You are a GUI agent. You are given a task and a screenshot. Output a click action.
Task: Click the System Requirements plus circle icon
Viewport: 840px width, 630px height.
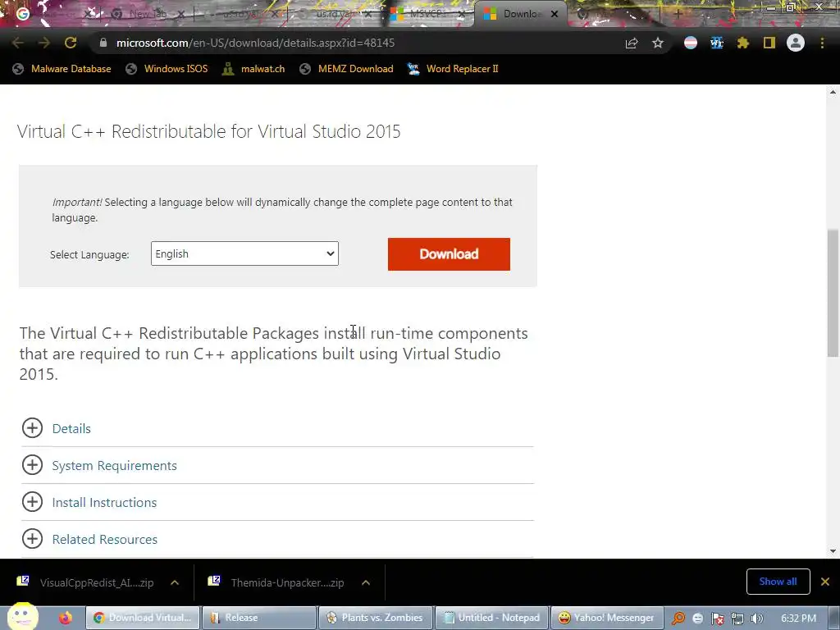click(x=32, y=465)
